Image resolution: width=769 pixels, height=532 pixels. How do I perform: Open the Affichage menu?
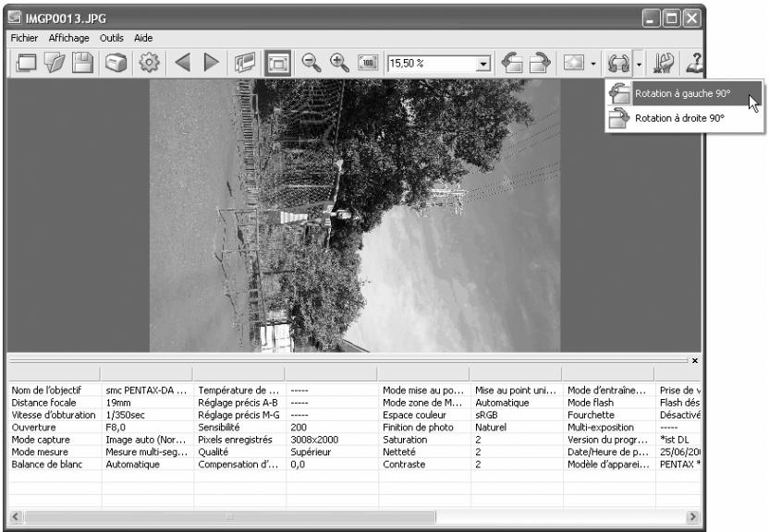point(68,38)
